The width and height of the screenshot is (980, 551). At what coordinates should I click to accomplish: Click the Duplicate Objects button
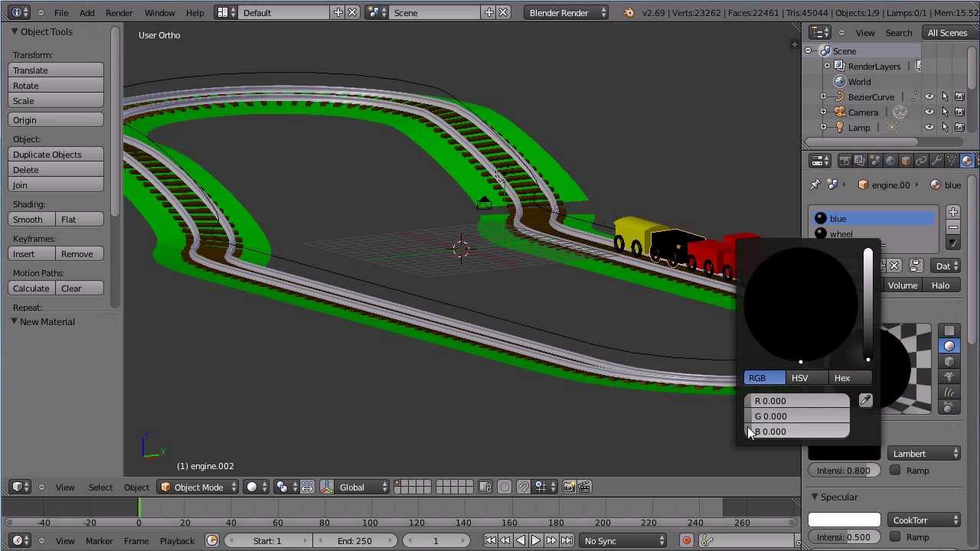pos(56,155)
